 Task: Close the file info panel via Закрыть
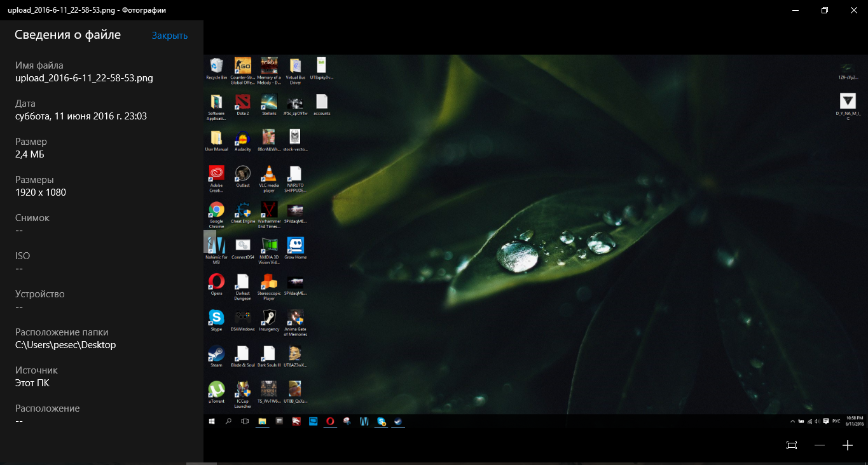pos(170,36)
